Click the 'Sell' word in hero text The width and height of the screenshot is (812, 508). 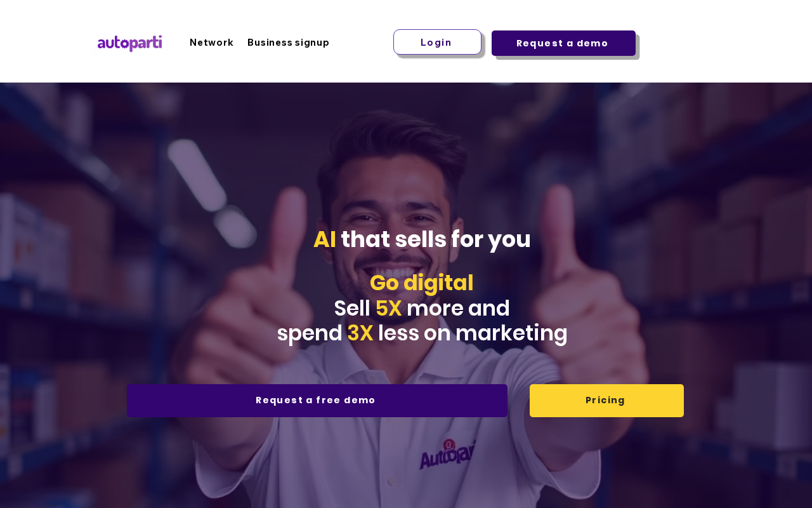(352, 309)
